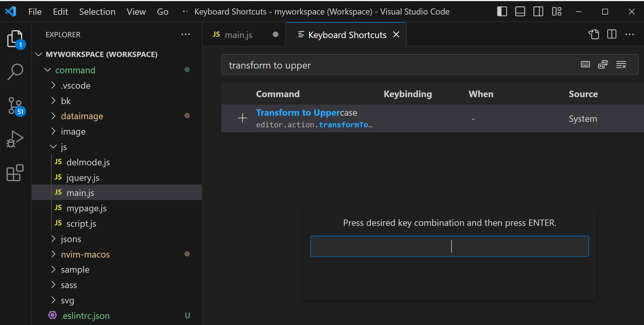Open the Search view in activity bar
This screenshot has width=644, height=325.
pos(15,72)
